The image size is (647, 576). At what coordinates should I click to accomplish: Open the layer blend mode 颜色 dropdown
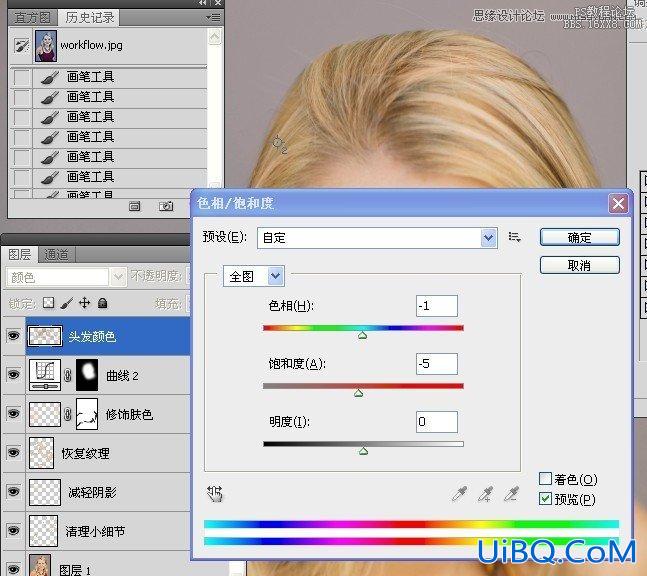click(118, 277)
